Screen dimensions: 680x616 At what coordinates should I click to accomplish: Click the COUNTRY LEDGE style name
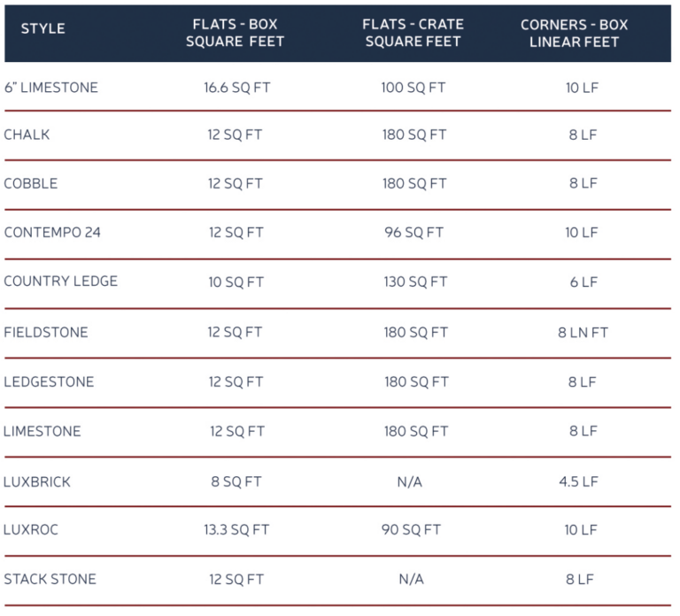60,281
